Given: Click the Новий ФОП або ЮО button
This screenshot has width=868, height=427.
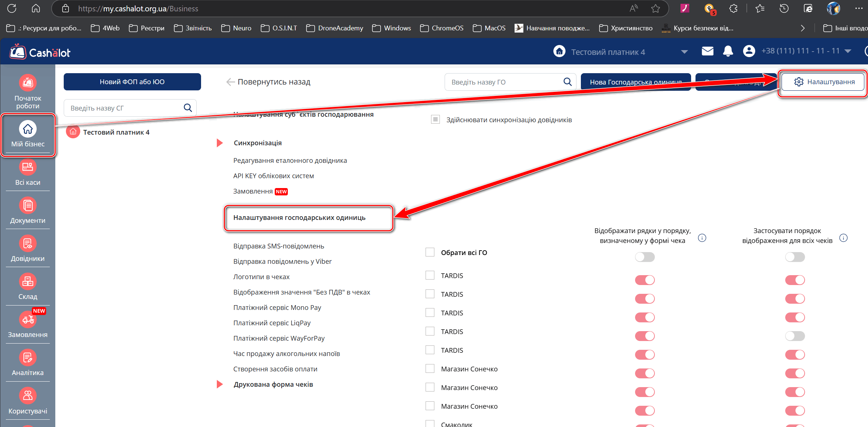Looking at the screenshot, I should pyautogui.click(x=132, y=82).
